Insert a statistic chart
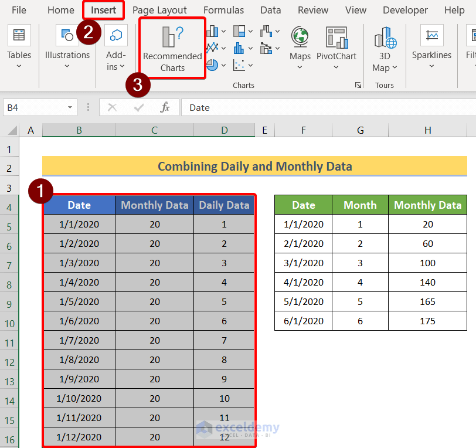Image resolution: width=476 pixels, height=448 pixels. 240,48
